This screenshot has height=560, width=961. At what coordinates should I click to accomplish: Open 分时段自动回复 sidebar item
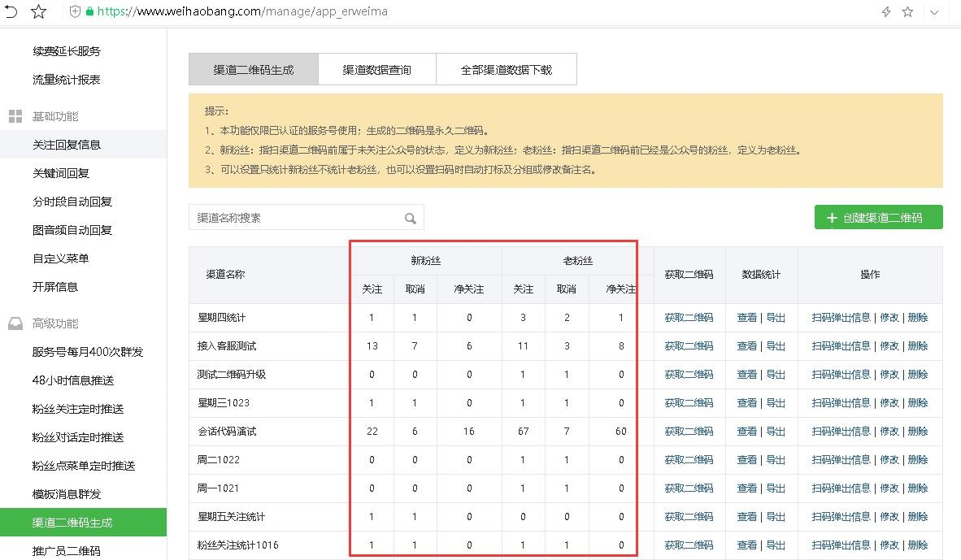(x=72, y=202)
